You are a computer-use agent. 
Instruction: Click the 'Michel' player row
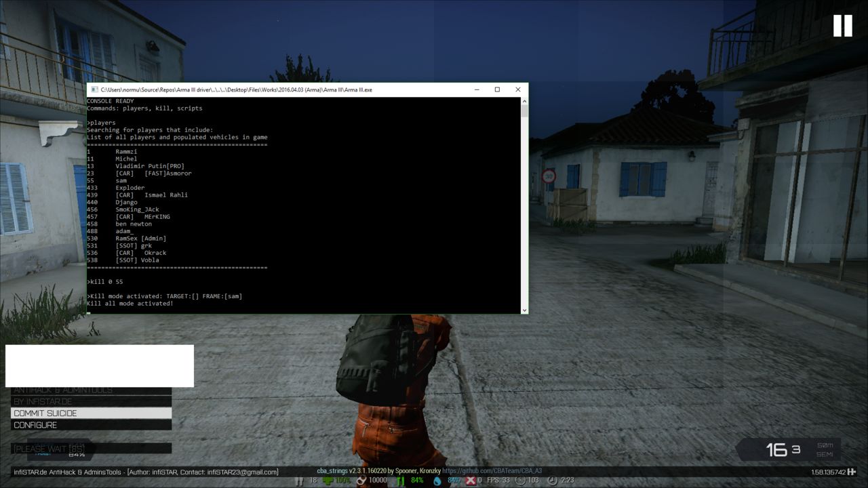(x=112, y=159)
